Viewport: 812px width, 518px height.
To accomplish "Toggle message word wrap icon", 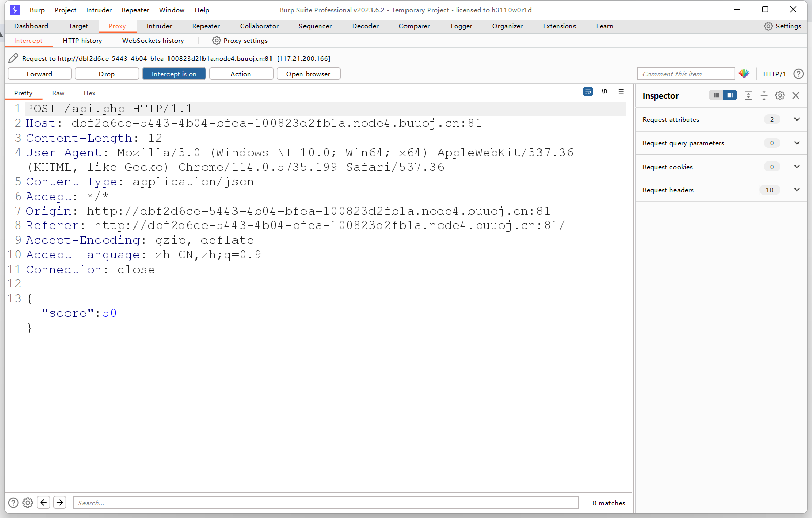I will pyautogui.click(x=588, y=91).
